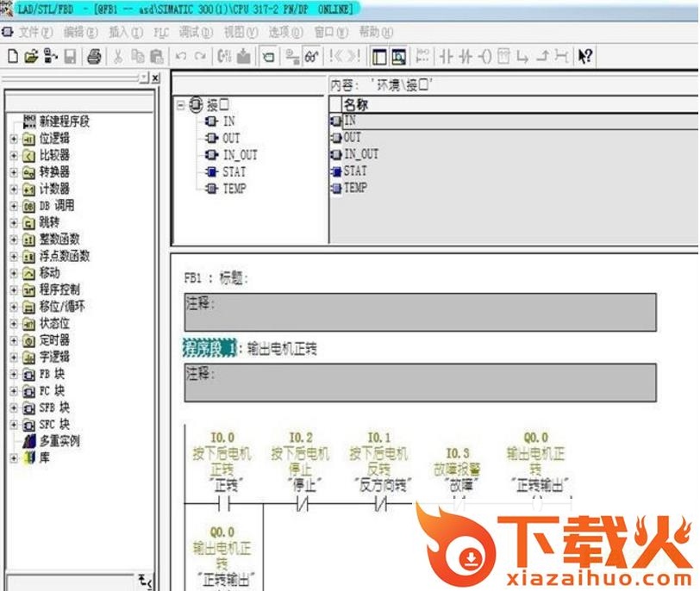Click the monitor glasses icon in toolbar

pyautogui.click(x=311, y=57)
